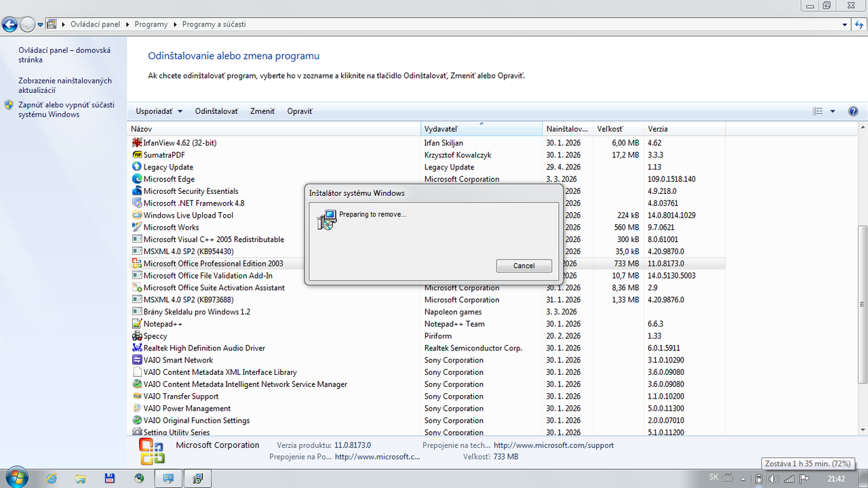This screenshot has height=488, width=868.
Task: Cancel the Windows Installer removal dialog
Action: click(x=524, y=266)
